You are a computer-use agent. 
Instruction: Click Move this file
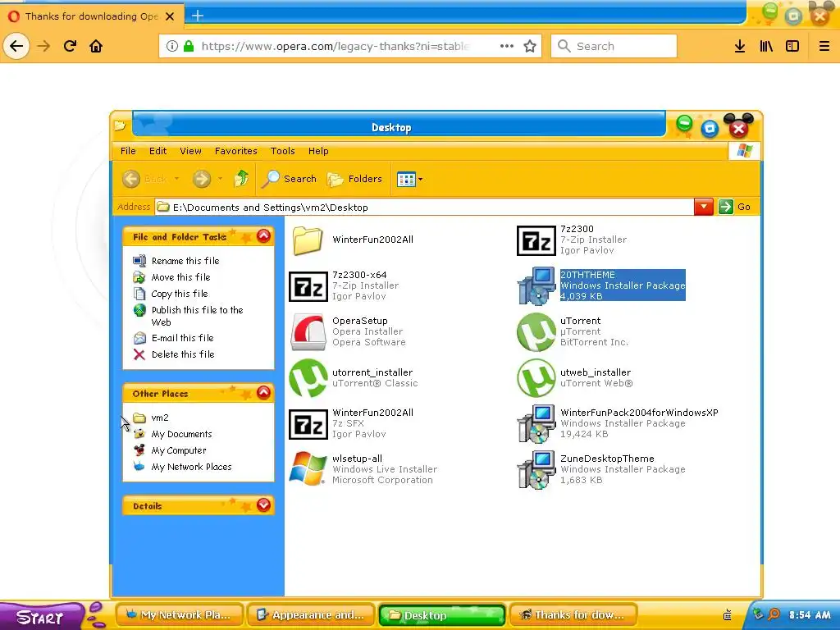180,277
